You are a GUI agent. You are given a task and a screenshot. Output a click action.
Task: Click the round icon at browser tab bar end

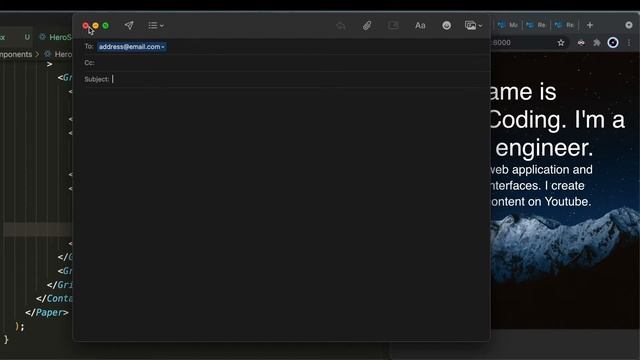(x=629, y=25)
